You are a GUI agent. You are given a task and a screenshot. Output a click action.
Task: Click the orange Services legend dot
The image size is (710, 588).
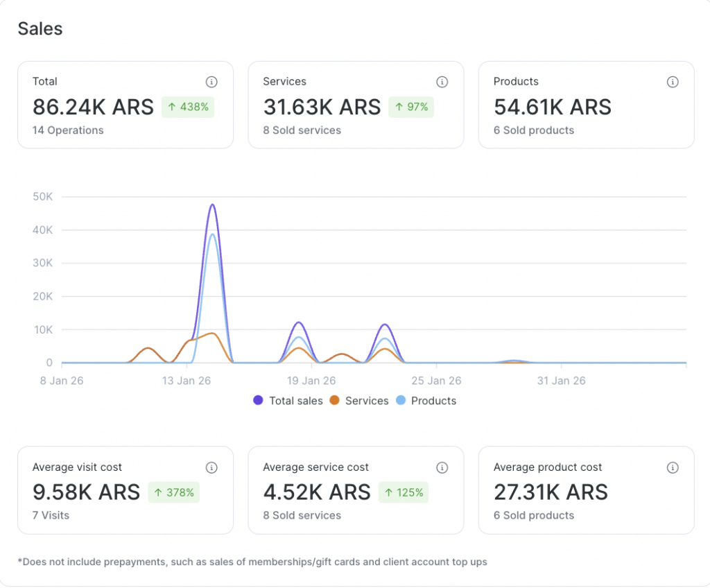334,401
